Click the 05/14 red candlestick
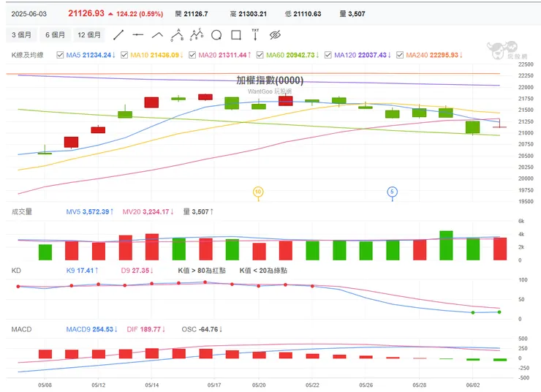The height and width of the screenshot is (392, 541). point(151,102)
